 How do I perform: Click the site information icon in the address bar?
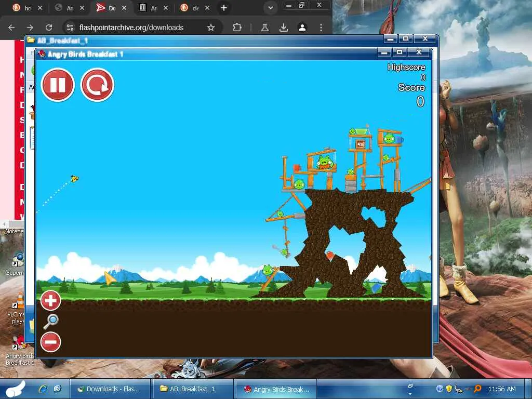pyautogui.click(x=70, y=28)
